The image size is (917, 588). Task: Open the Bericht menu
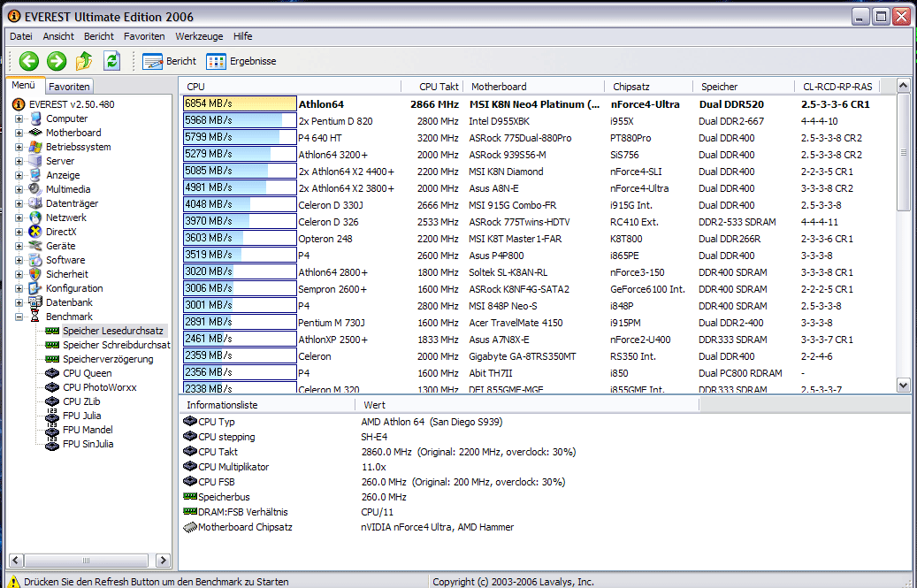tap(99, 36)
